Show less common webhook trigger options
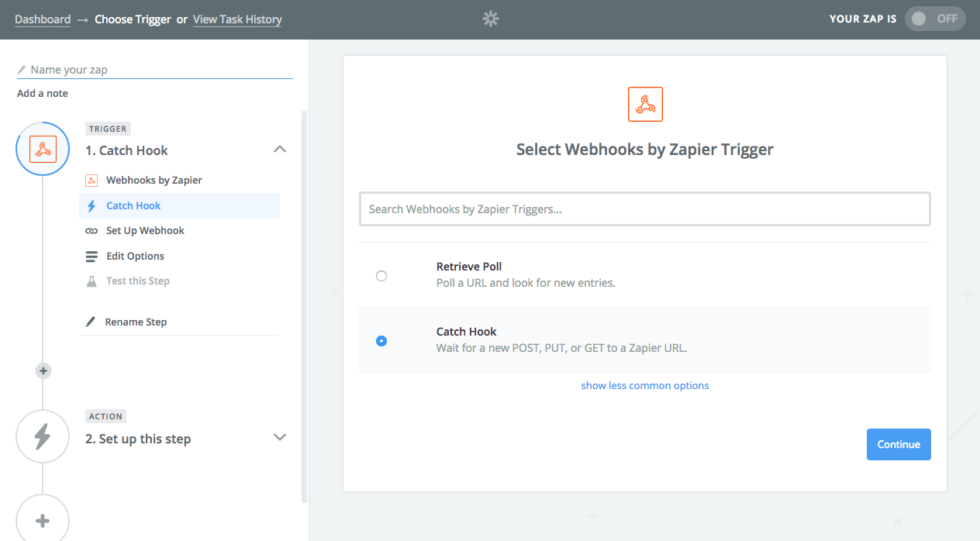 click(x=644, y=385)
